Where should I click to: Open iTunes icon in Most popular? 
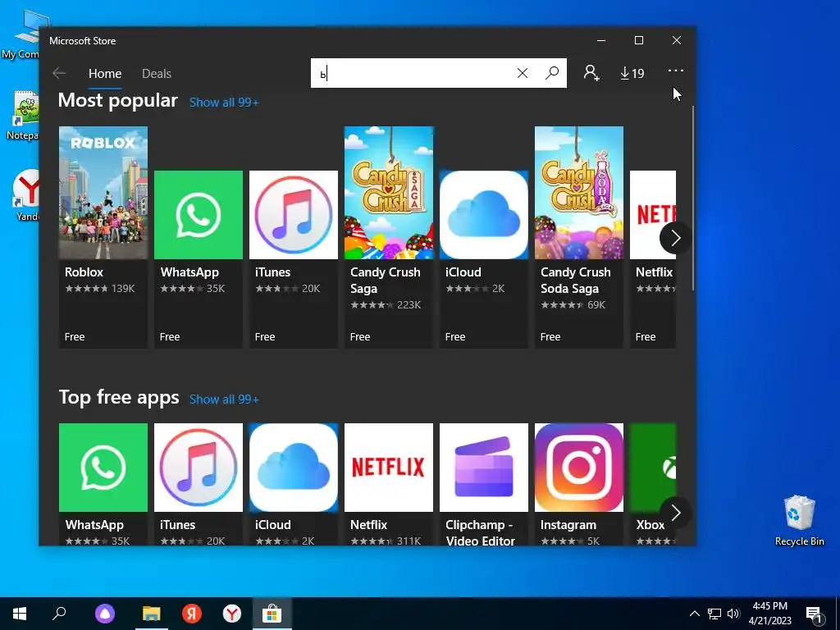294,215
